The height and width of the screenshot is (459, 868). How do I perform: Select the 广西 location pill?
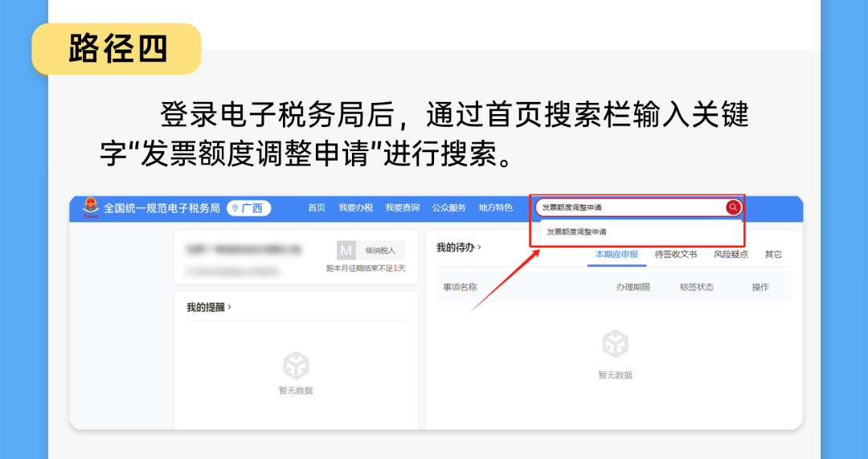click(x=248, y=209)
